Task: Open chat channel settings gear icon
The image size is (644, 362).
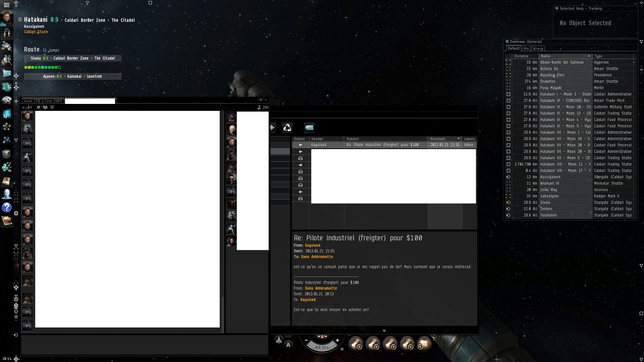Action: pos(38,107)
